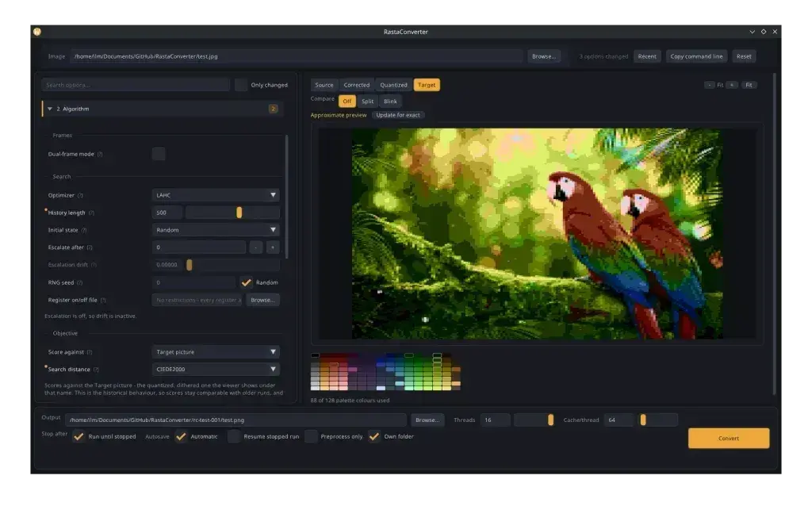Browse for Register on/off file

[262, 301]
